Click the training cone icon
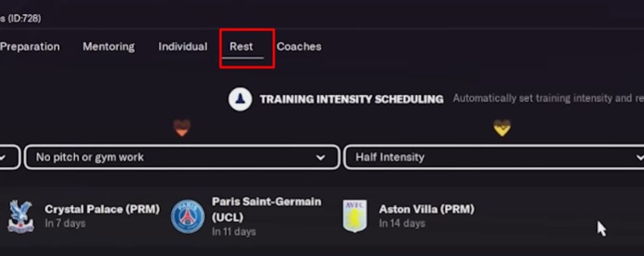The image size is (644, 256). (240, 99)
